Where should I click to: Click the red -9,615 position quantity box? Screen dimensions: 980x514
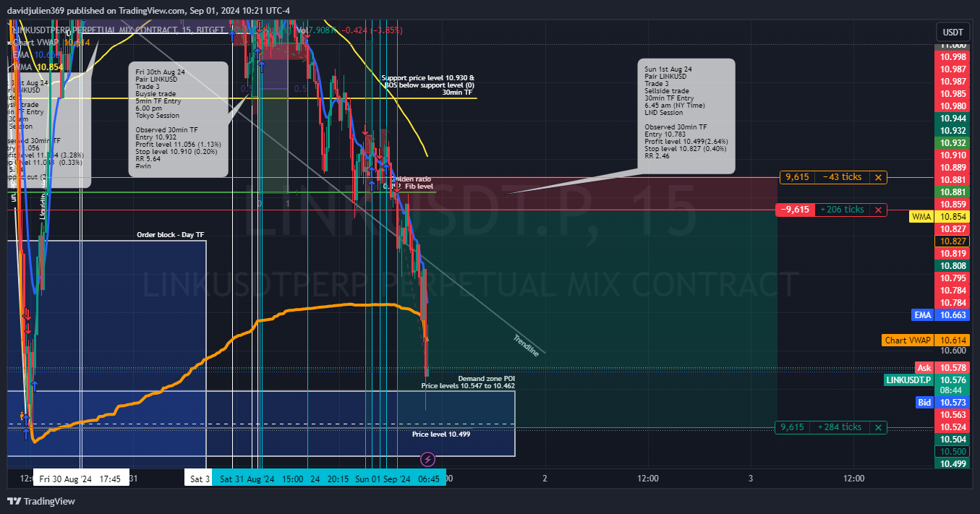pyautogui.click(x=794, y=210)
